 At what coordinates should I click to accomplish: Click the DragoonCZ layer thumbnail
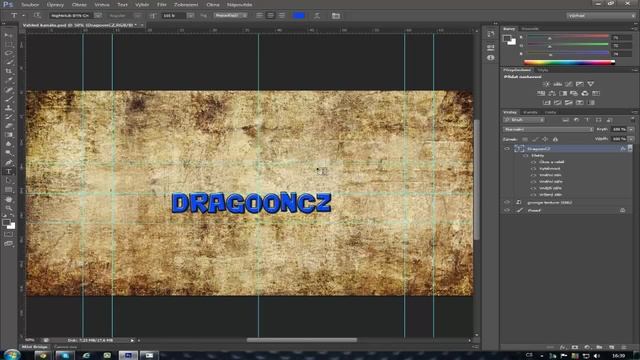click(x=519, y=149)
